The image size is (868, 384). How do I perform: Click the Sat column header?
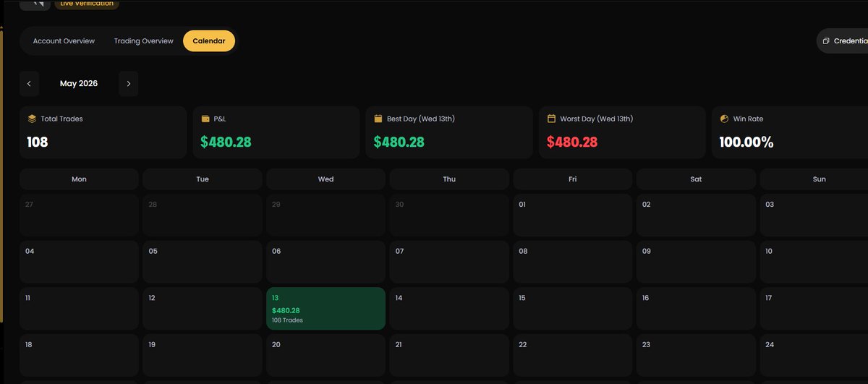(x=696, y=179)
